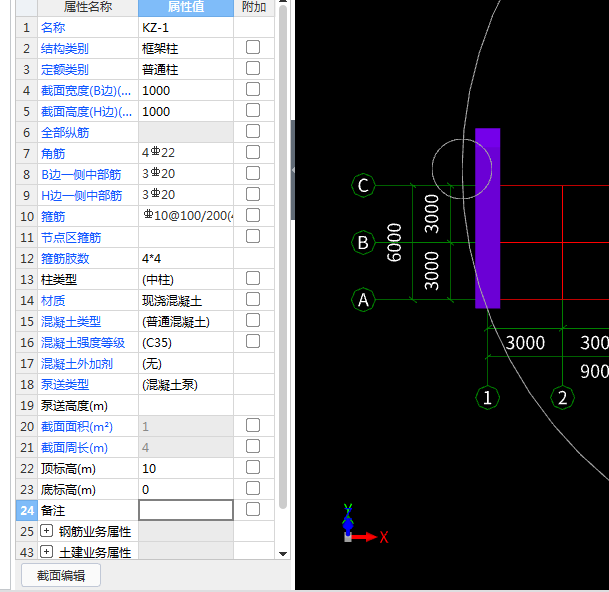Click the 备注 value input field

[x=186, y=510]
